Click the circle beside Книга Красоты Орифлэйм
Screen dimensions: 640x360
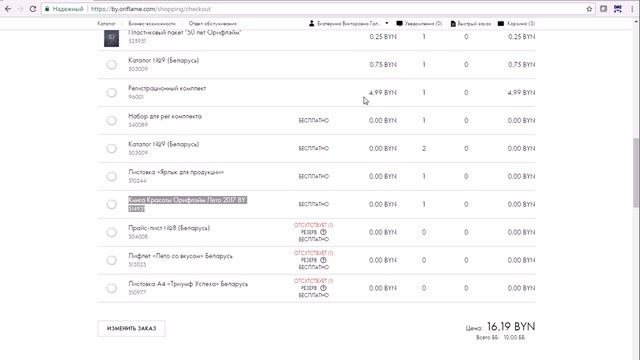click(111, 204)
